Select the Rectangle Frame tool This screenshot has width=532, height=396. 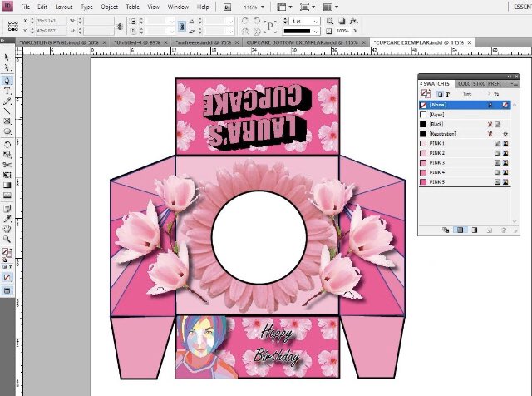7,121
